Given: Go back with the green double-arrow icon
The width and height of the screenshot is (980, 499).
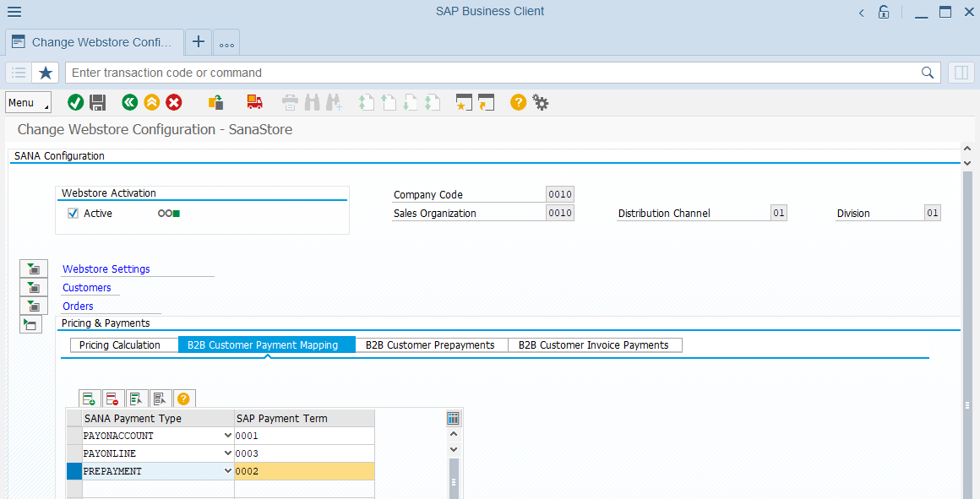Looking at the screenshot, I should click(130, 102).
